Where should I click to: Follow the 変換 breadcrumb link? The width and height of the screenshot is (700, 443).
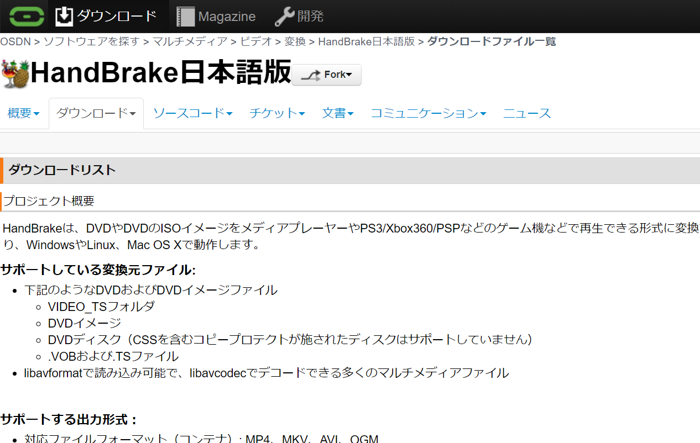295,42
